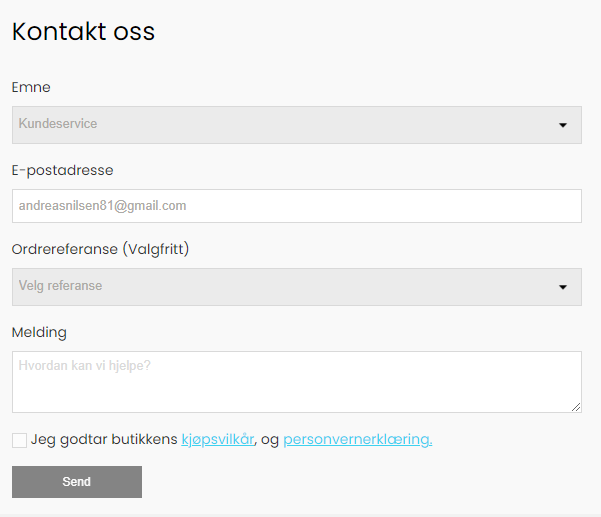Click into the Melding message text area
Viewport: 601px width, 517px height.
coord(297,382)
